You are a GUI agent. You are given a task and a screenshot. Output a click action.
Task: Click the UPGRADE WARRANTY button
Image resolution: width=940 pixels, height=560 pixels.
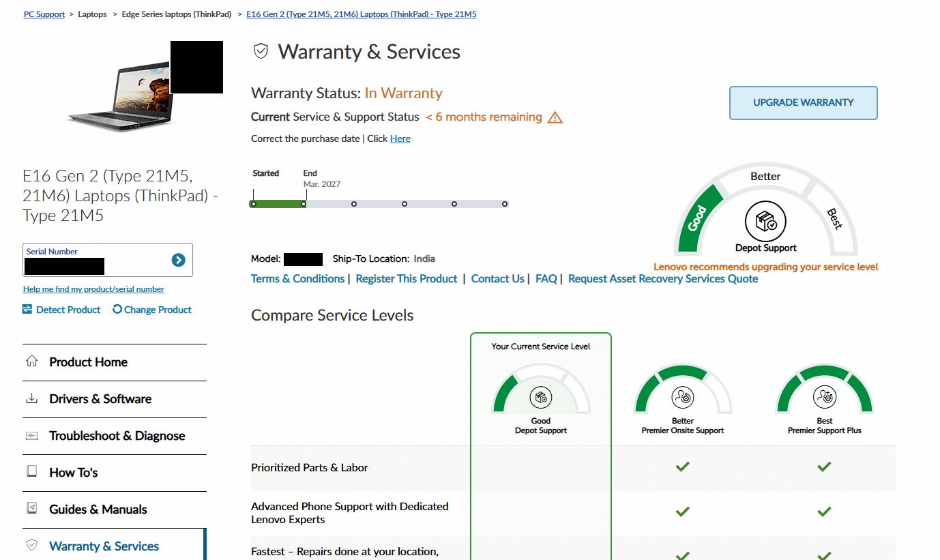point(804,102)
